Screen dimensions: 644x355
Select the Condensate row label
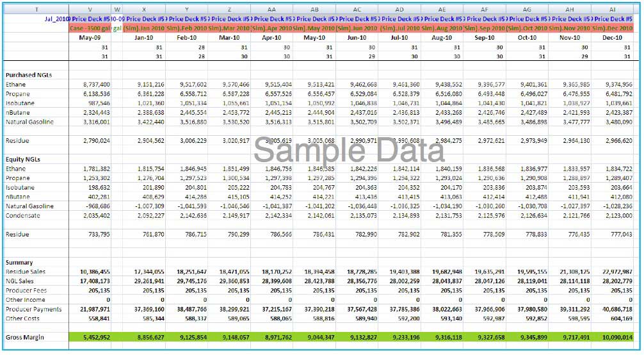coord(23,216)
